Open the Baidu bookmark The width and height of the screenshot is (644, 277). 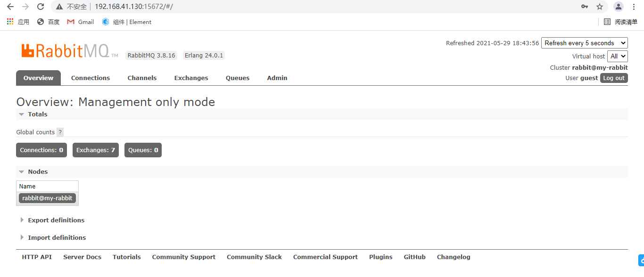click(48, 22)
